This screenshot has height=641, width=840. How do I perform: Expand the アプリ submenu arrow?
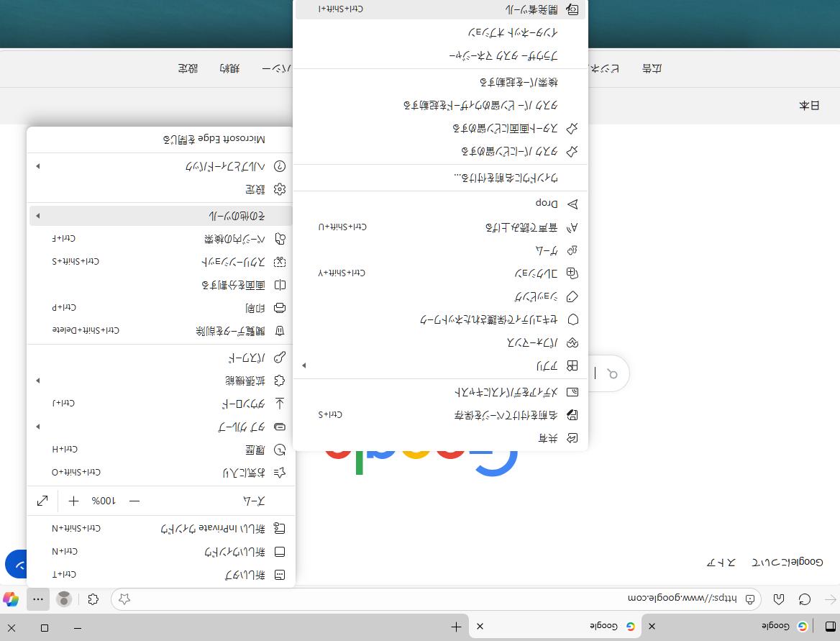(304, 365)
